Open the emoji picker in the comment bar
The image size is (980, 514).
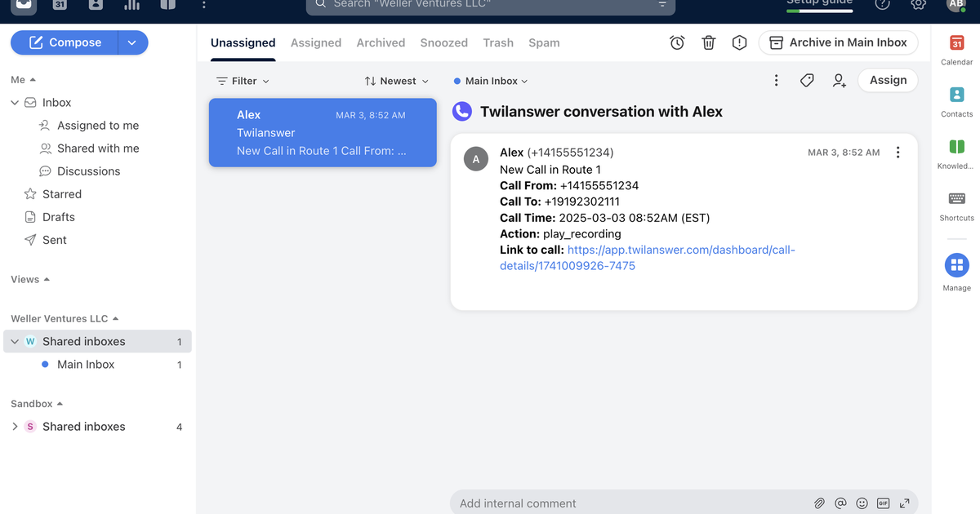coord(862,503)
